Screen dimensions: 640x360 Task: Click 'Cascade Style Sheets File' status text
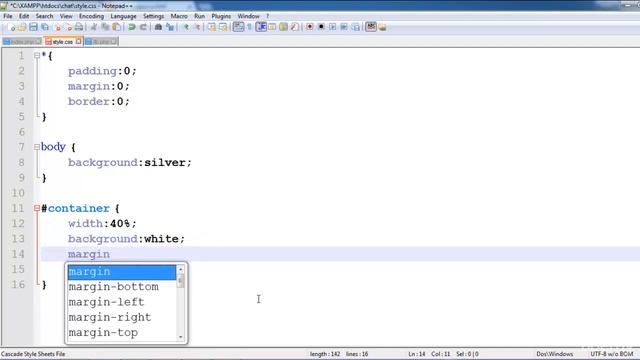pos(33,354)
